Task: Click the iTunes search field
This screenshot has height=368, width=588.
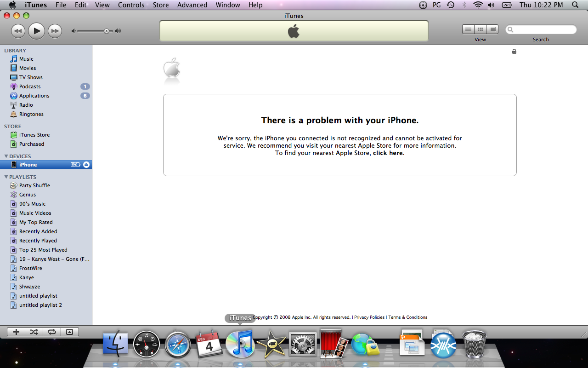Action: click(541, 29)
